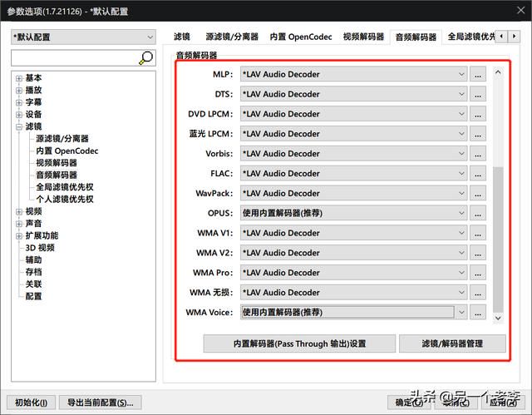Open WMA V2 decoder ellipsis button

pyautogui.click(x=478, y=253)
